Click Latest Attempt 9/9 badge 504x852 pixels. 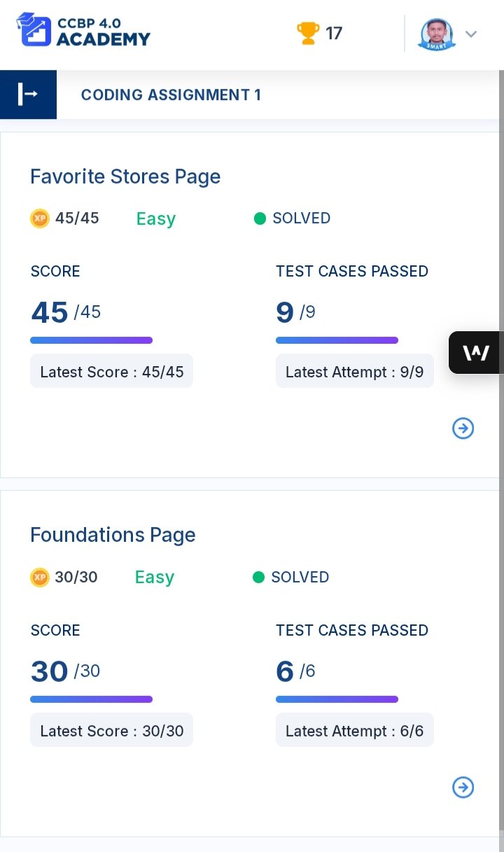pos(354,371)
